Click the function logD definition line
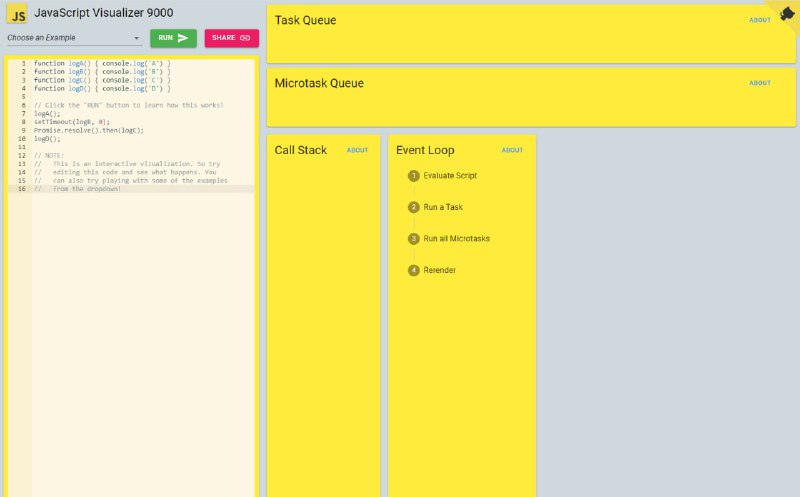Screen dimensions: 800x497 click(x=100, y=89)
